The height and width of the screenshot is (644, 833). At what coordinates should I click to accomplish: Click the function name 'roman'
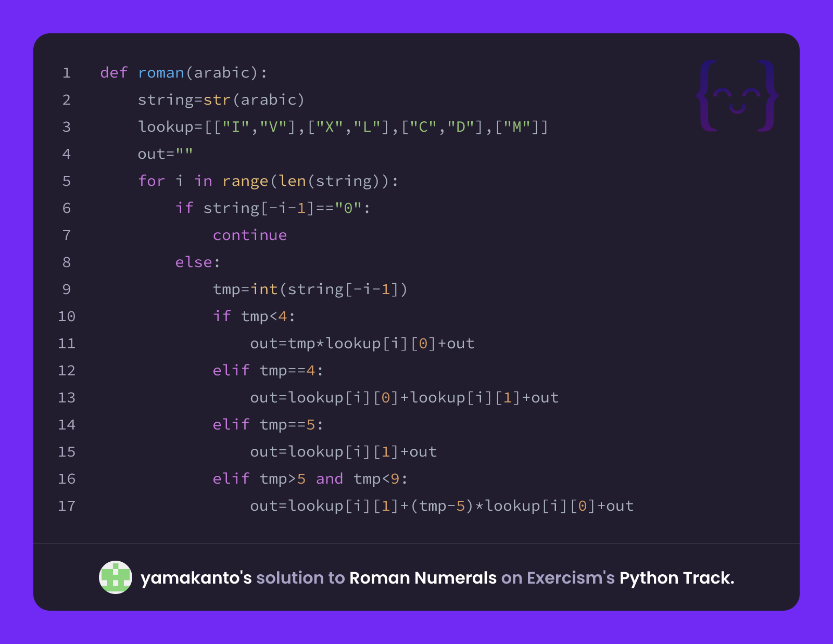pos(161,72)
